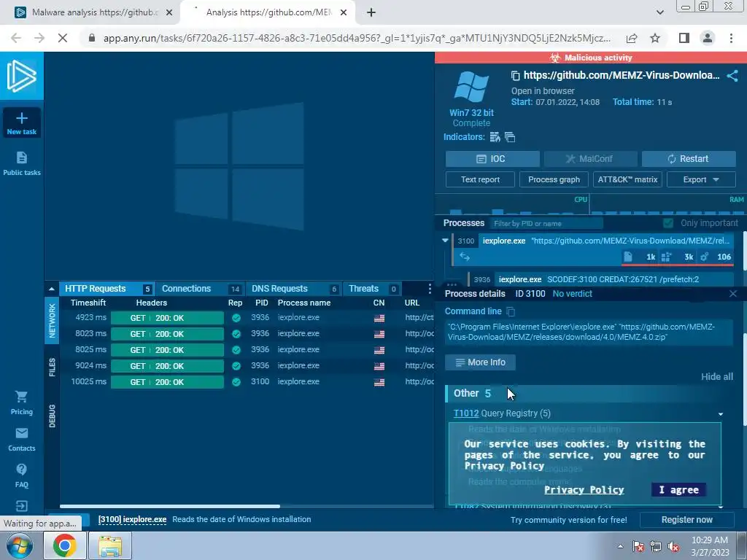Open the Pricing cart icon
The image size is (747, 560).
(21, 396)
